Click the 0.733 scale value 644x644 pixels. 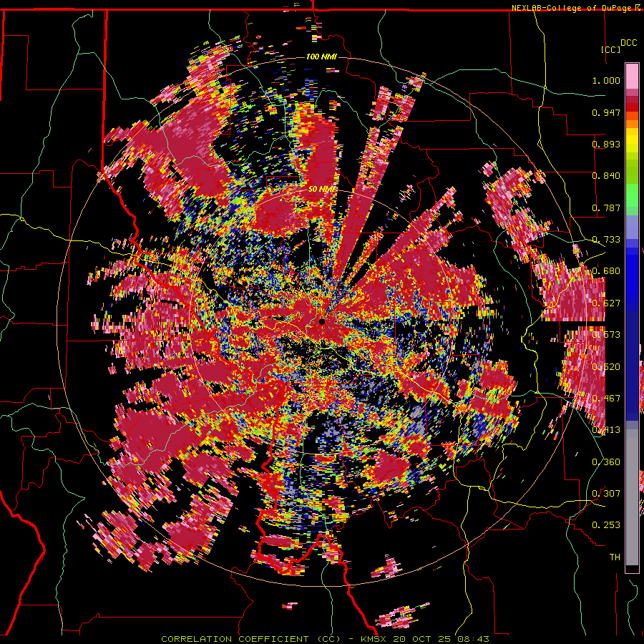click(x=606, y=240)
